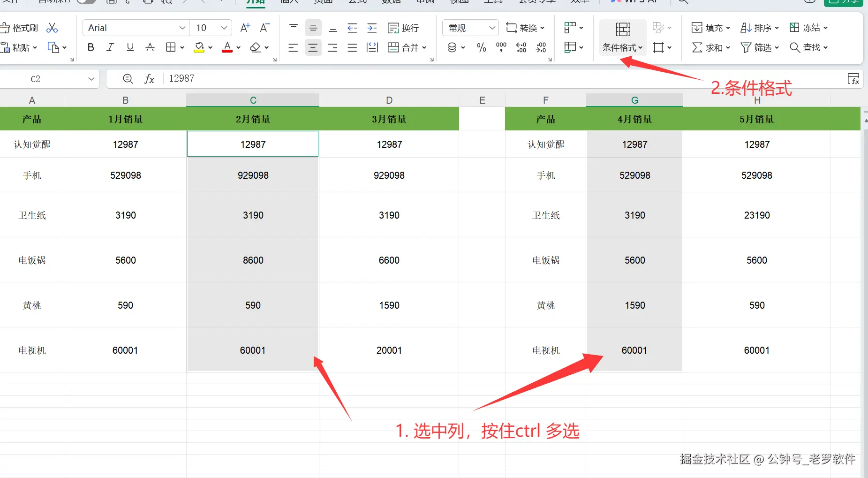The width and height of the screenshot is (868, 478).
Task: Apply thousands separator style
Action: (501, 47)
